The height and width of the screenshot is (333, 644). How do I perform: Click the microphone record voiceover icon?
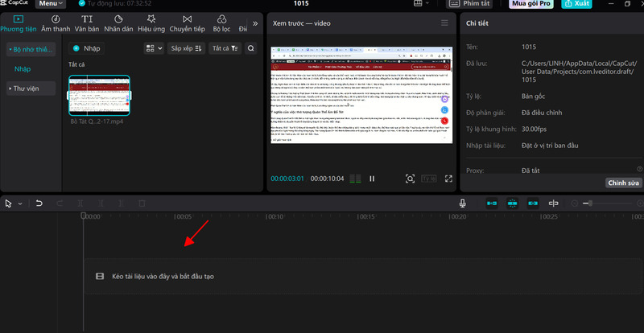(463, 203)
